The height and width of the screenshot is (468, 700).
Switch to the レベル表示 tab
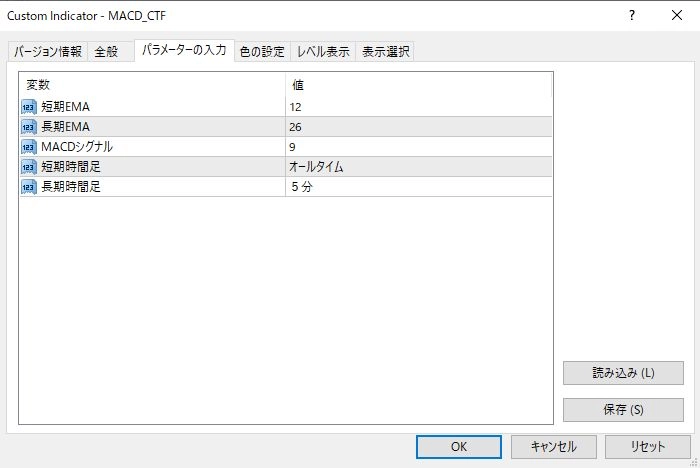point(323,52)
